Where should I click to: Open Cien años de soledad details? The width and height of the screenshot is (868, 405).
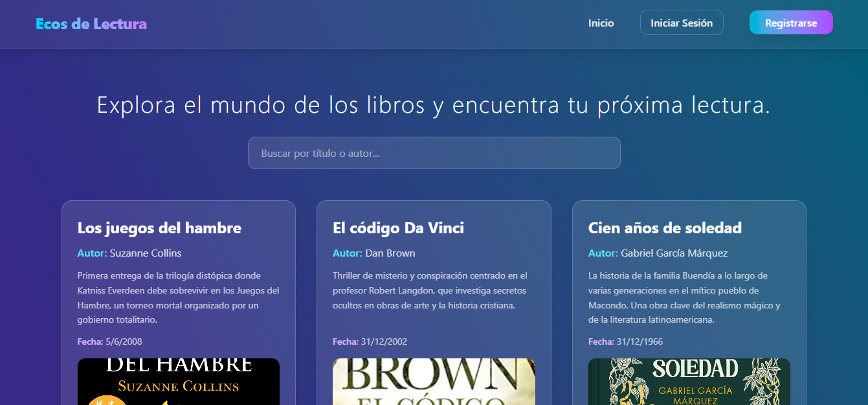point(665,227)
